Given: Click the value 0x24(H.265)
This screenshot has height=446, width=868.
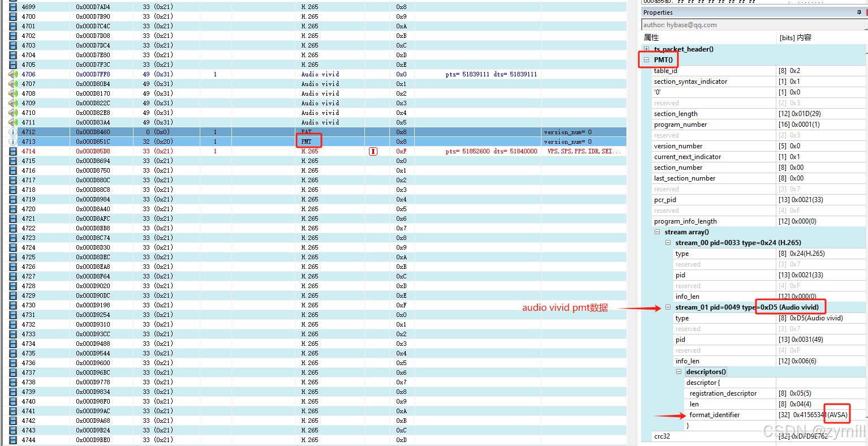Looking at the screenshot, I should 807,254.
